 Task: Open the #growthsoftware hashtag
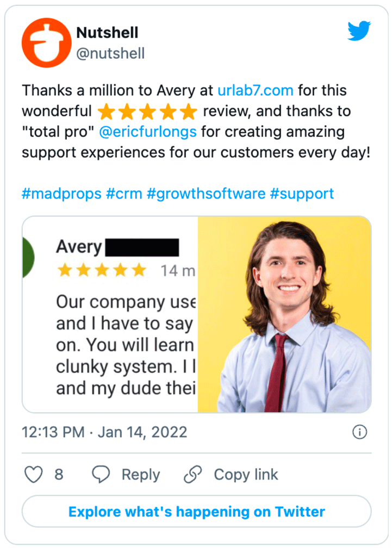(x=206, y=194)
